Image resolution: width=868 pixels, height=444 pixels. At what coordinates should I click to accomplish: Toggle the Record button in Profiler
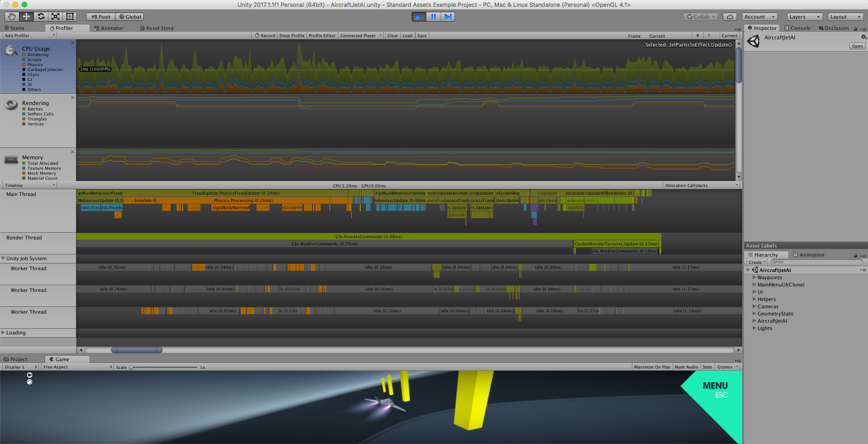click(x=265, y=36)
